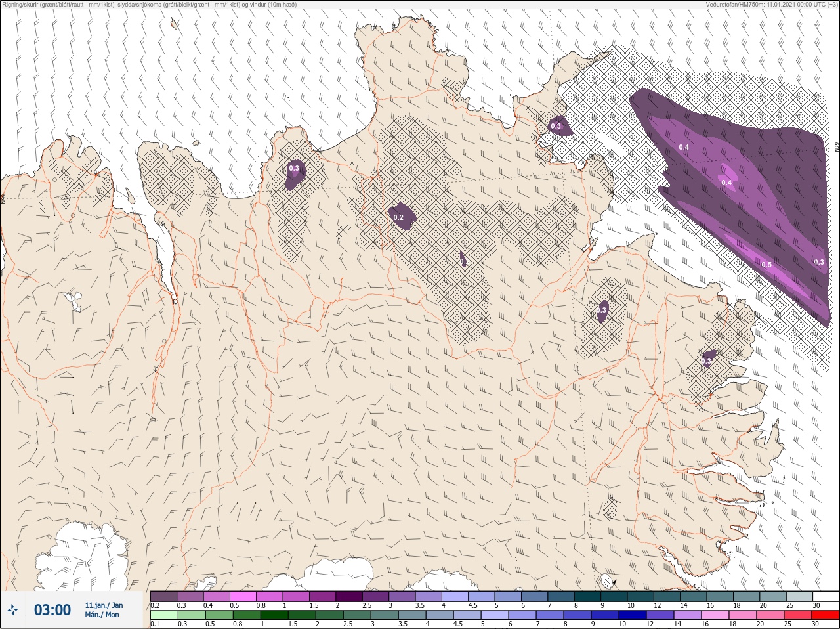840x629 pixels.
Task: Pick top-row legend swatch between 0.2 and 0.3
Action: coord(163,596)
